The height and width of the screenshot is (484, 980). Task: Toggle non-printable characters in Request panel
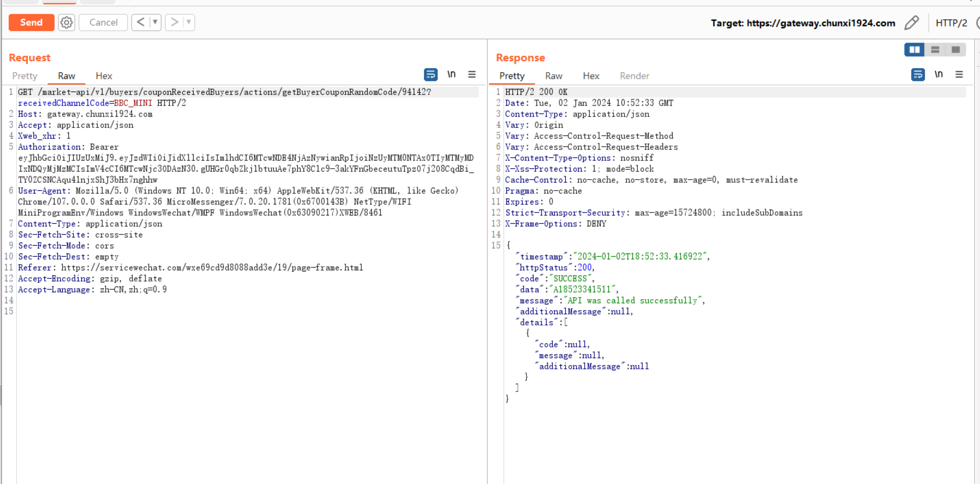click(x=451, y=74)
